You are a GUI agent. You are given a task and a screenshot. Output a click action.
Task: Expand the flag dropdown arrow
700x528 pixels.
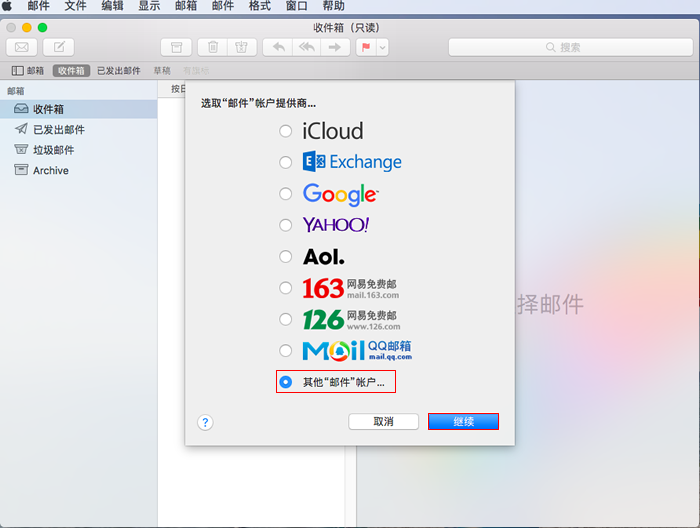pyautogui.click(x=382, y=47)
